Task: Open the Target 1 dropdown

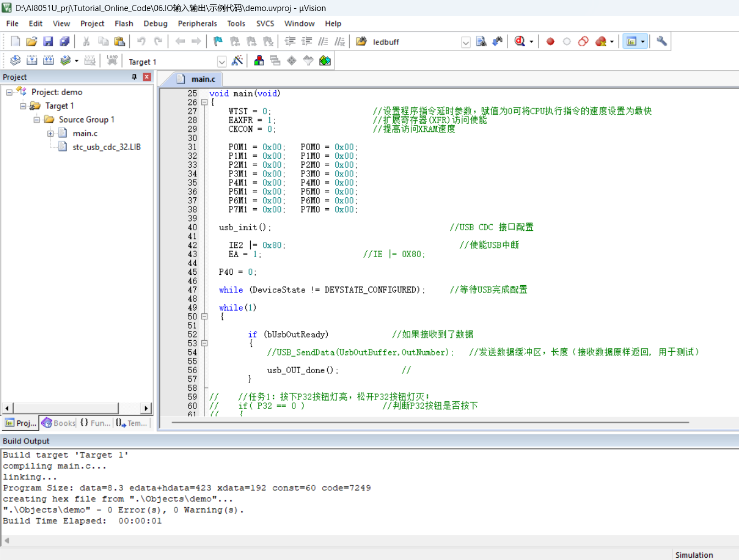Action: pos(222,62)
